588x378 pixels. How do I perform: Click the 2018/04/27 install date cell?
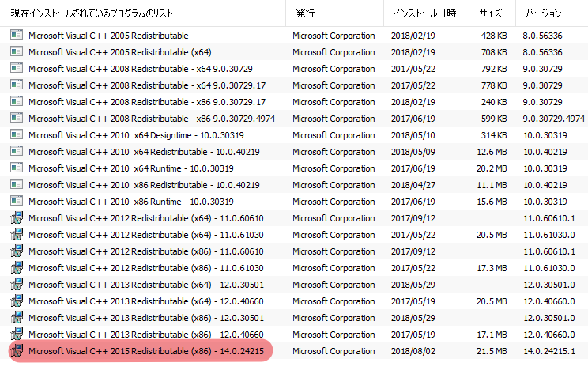(x=413, y=185)
